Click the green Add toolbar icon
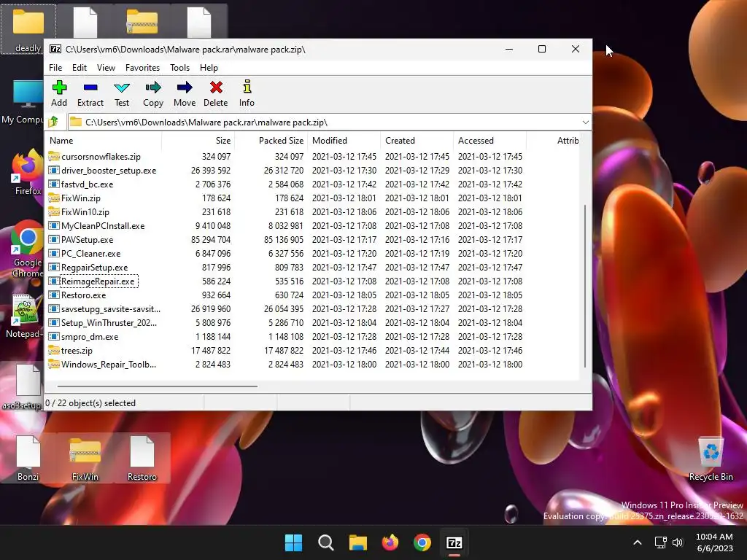The height and width of the screenshot is (560, 747). (59, 87)
